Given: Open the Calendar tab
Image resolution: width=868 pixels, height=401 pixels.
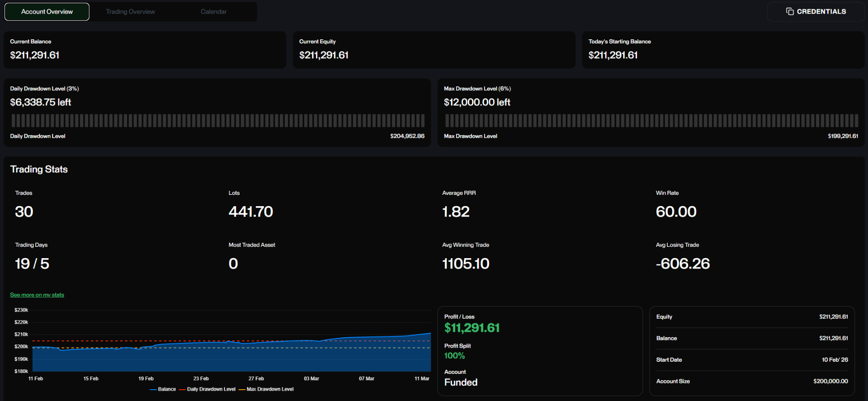Looking at the screenshot, I should (213, 12).
